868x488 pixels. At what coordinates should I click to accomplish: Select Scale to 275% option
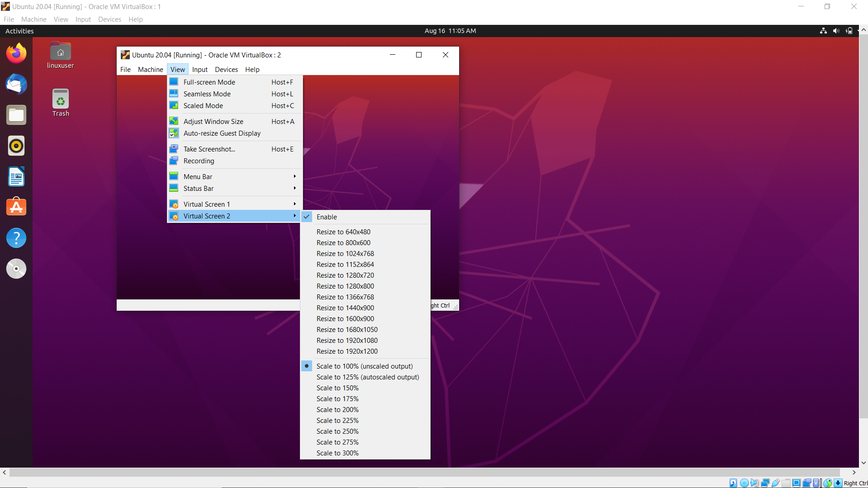pos(365,442)
